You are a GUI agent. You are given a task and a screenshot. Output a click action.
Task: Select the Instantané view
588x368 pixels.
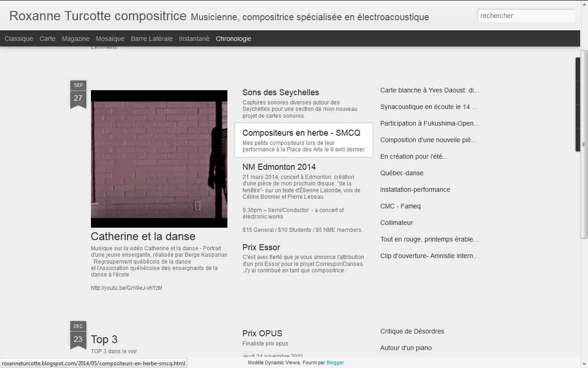click(x=194, y=39)
